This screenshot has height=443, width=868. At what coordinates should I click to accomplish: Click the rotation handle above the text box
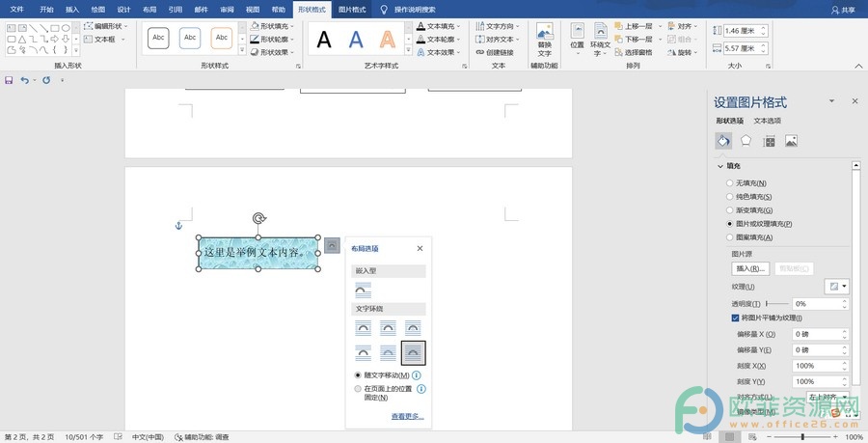point(258,218)
